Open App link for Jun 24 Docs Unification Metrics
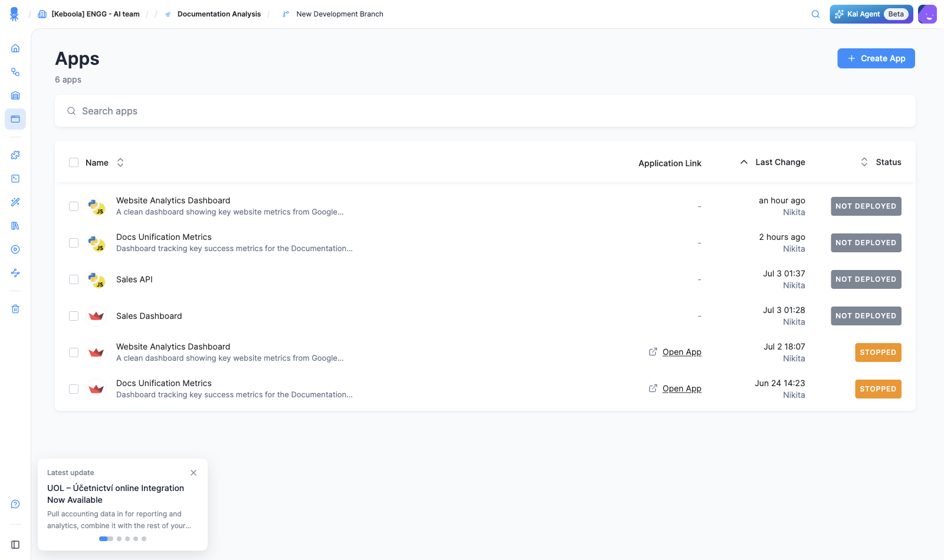 [x=682, y=388]
